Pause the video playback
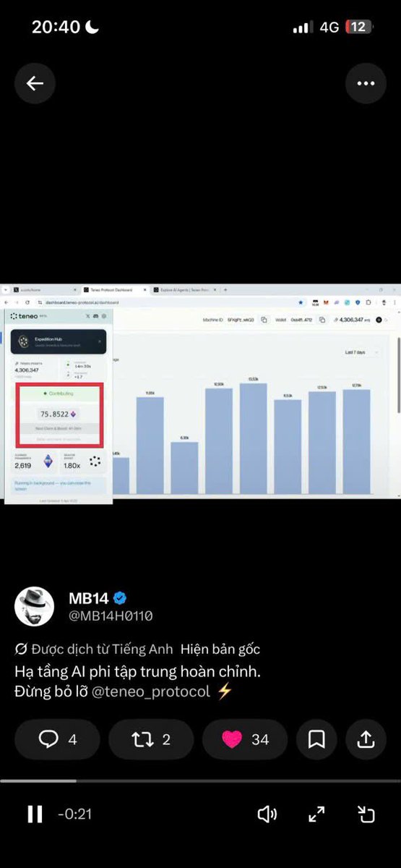This screenshot has width=401, height=868. (34, 814)
